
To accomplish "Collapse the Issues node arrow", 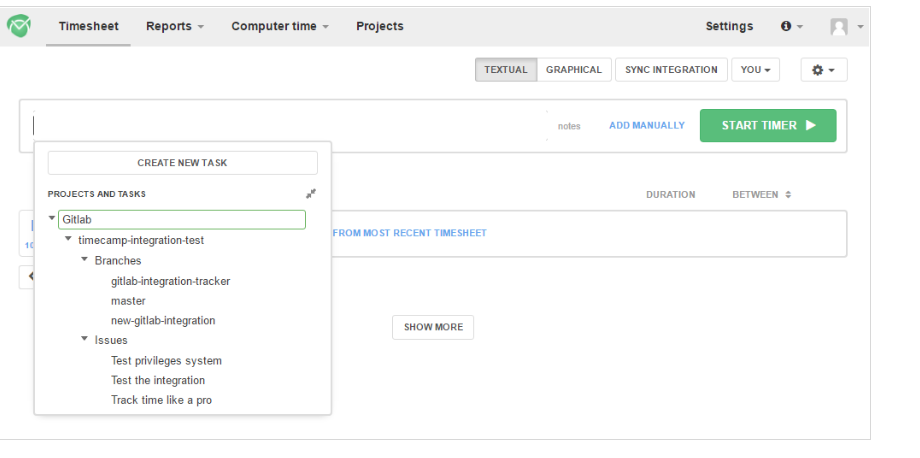I will (x=84, y=338).
